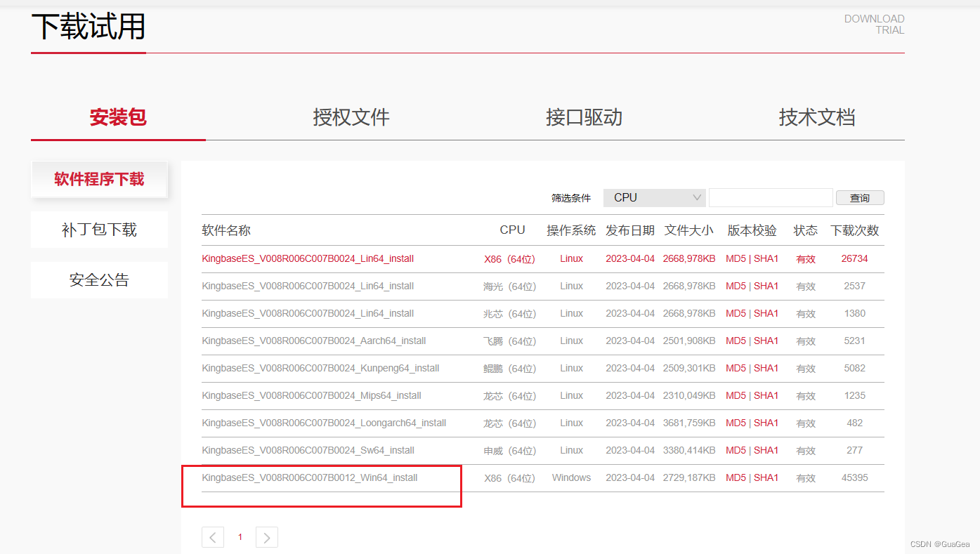Open SHA1 for 兆芯 row

click(766, 313)
